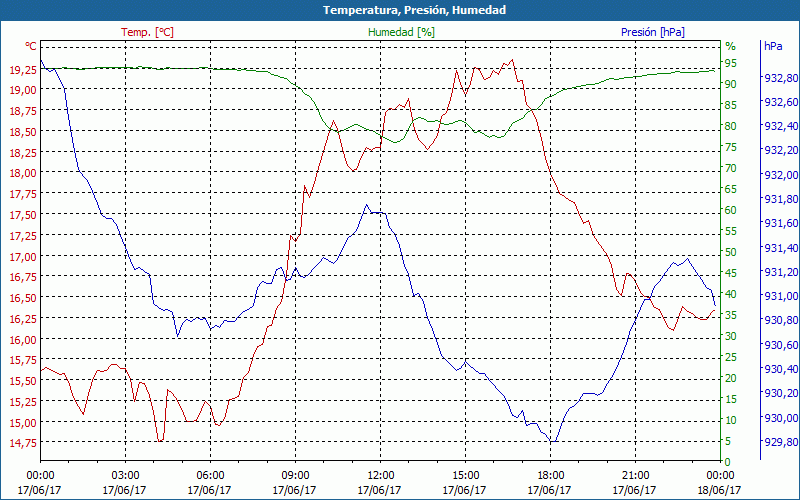Click humidity axis value '85'

[731, 105]
